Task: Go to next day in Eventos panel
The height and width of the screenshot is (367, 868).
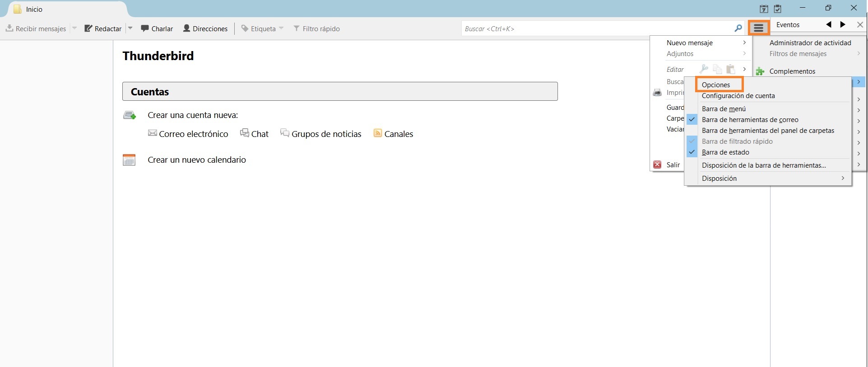Action: point(843,25)
